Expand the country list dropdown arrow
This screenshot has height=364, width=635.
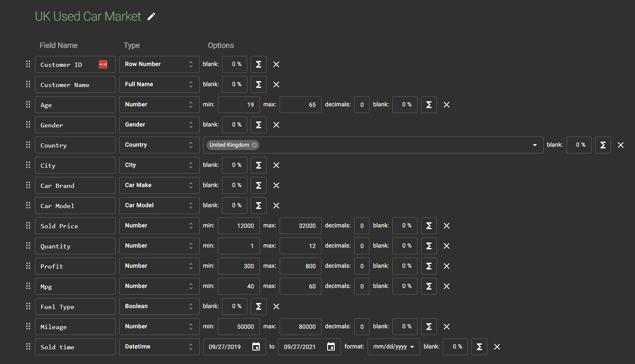click(535, 145)
